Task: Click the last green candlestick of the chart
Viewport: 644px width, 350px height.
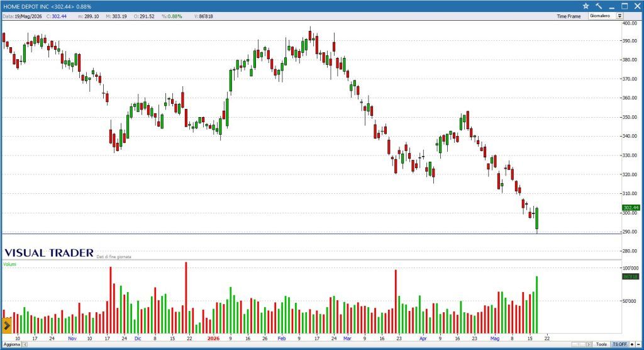Action: click(536, 218)
